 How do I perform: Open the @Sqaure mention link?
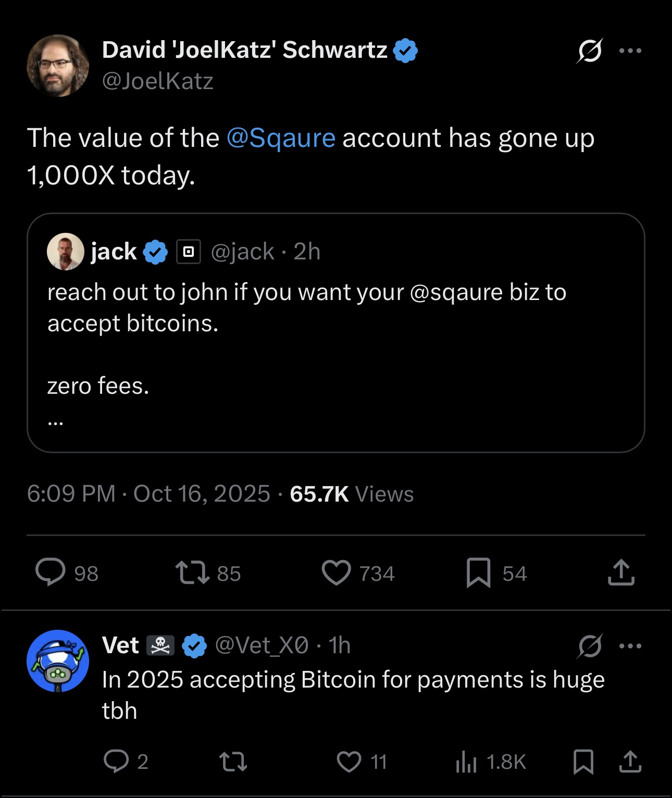coord(281,138)
